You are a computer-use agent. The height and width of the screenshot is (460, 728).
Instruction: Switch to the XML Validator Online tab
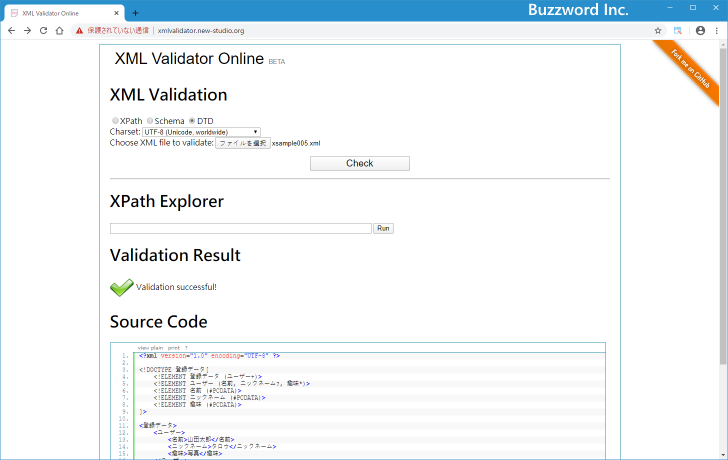coord(60,13)
